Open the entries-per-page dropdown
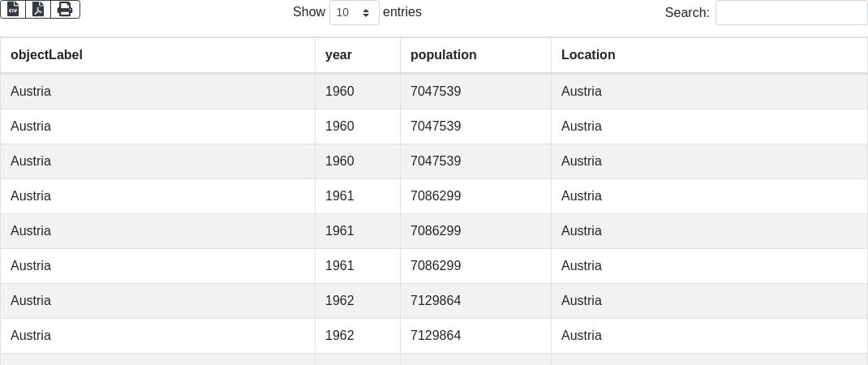This screenshot has height=365, width=868. pyautogui.click(x=354, y=12)
